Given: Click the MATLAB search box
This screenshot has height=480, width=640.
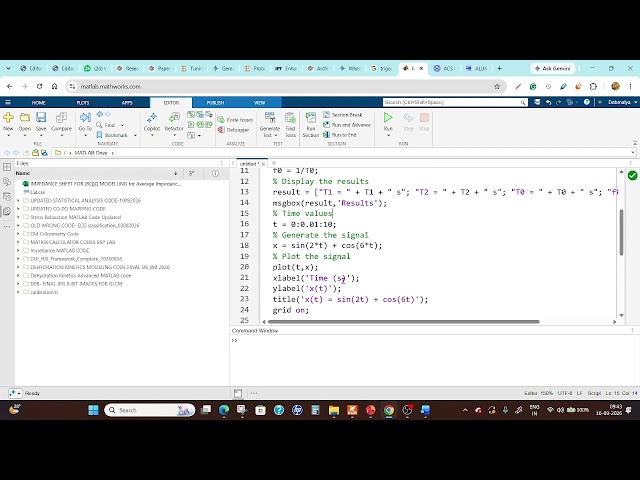Looking at the screenshot, I should [x=455, y=102].
